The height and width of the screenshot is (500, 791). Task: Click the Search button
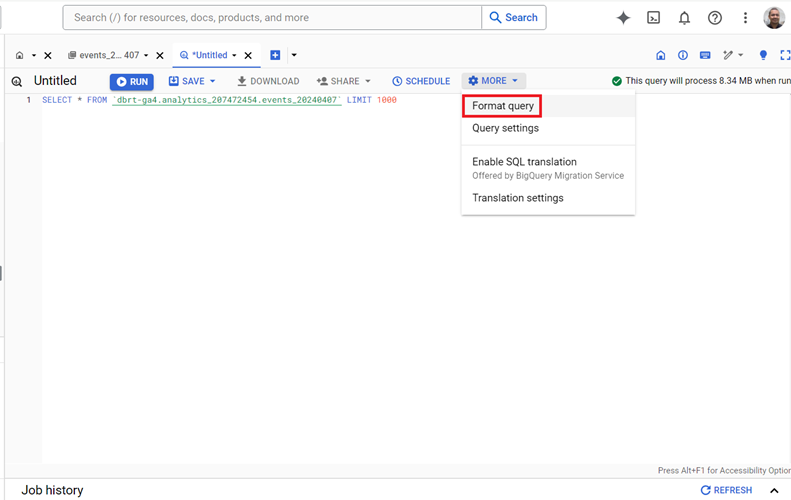click(514, 18)
